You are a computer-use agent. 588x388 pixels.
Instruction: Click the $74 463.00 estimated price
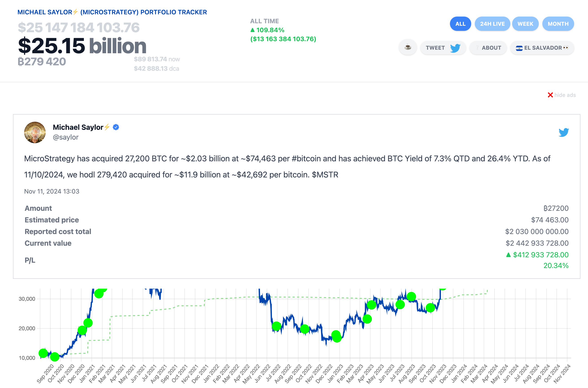tap(550, 220)
